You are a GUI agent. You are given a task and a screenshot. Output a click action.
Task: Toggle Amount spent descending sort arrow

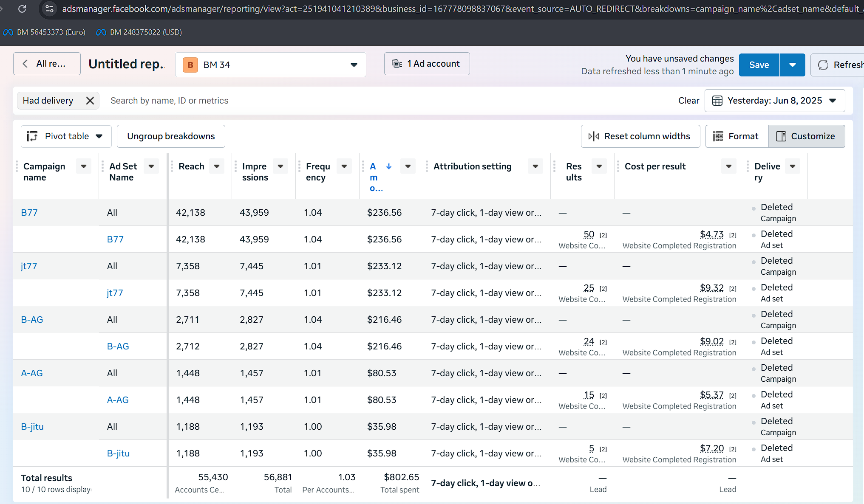389,166
